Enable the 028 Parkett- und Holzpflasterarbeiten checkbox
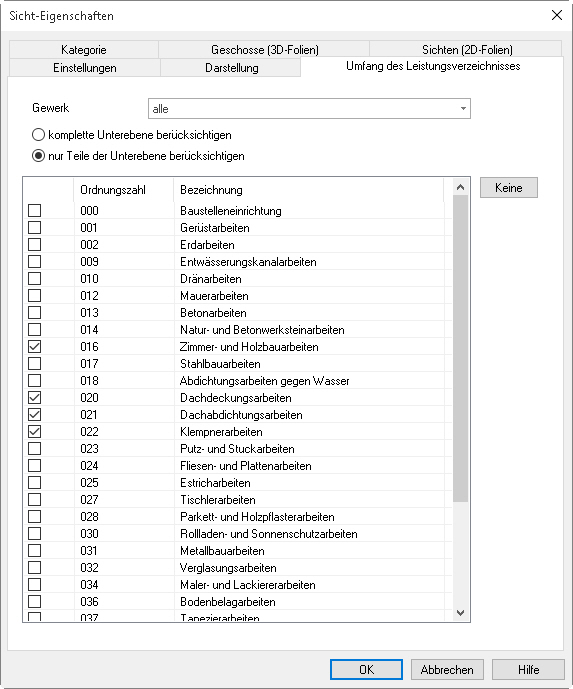This screenshot has width=573, height=689. 35,516
